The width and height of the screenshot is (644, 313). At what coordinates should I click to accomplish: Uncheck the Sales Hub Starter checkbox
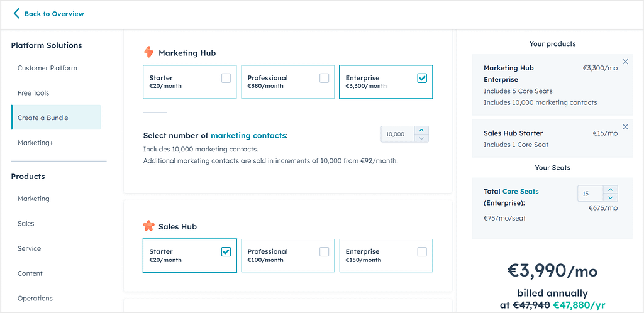(226, 252)
